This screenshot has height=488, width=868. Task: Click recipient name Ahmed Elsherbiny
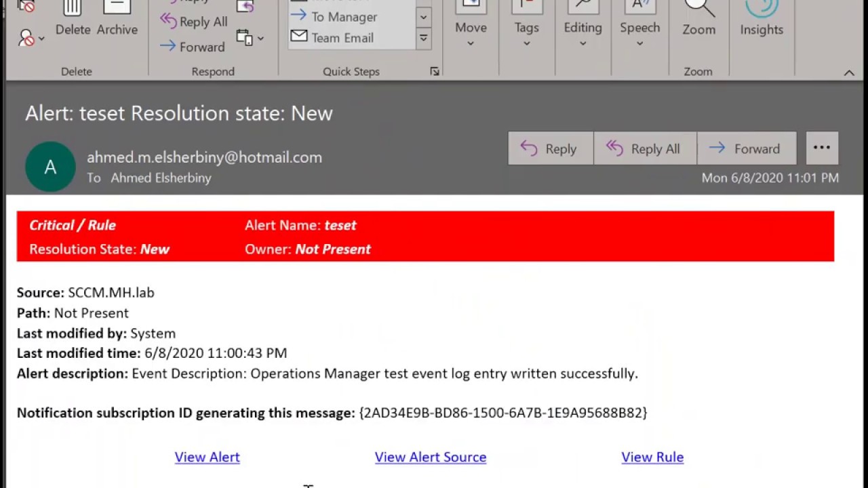pos(161,178)
